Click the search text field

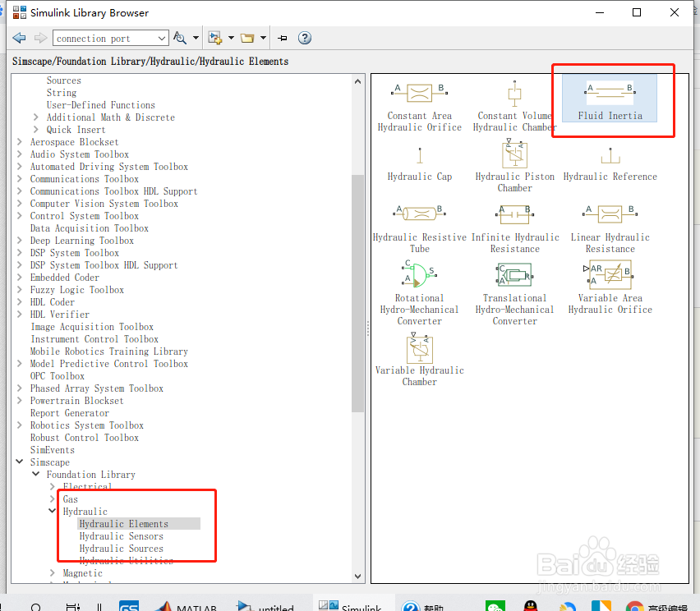tap(105, 39)
